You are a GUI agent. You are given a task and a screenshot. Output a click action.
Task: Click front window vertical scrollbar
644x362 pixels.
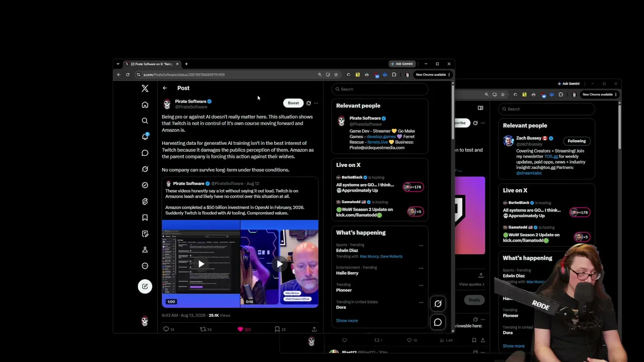(x=453, y=113)
